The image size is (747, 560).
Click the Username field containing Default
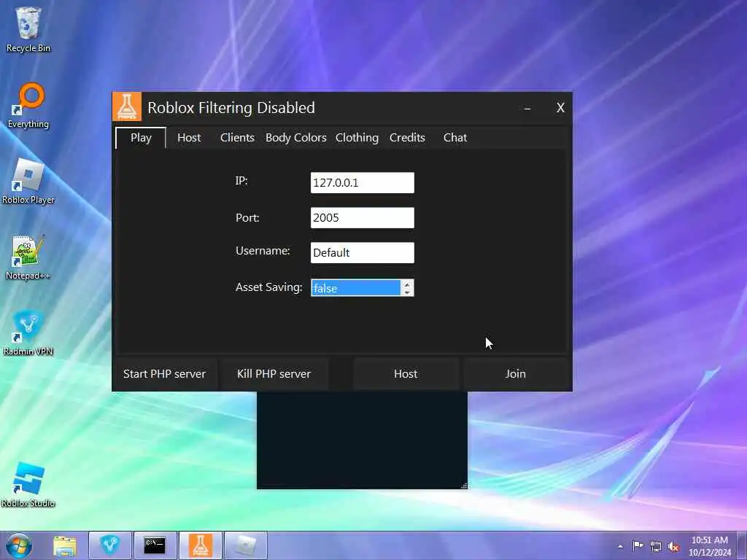(x=363, y=252)
